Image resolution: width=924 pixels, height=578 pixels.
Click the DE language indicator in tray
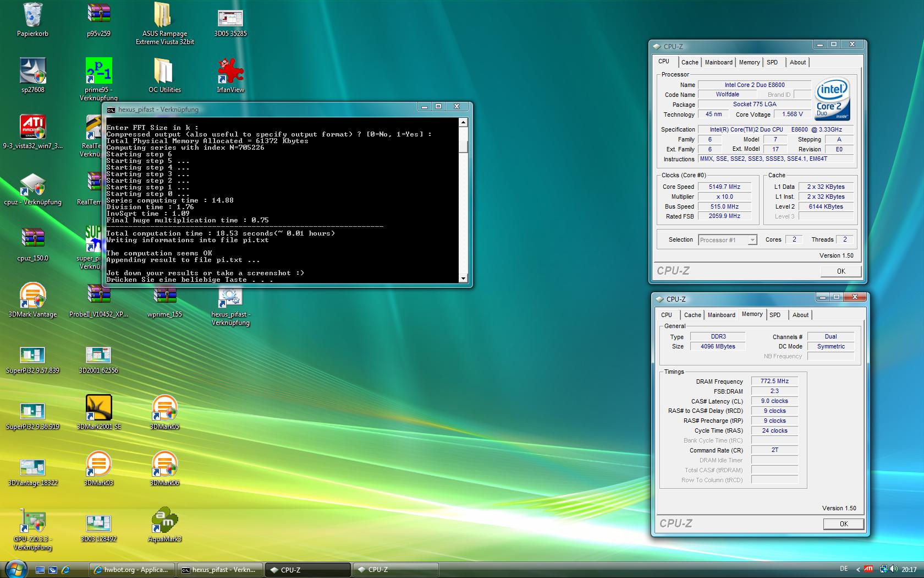844,570
